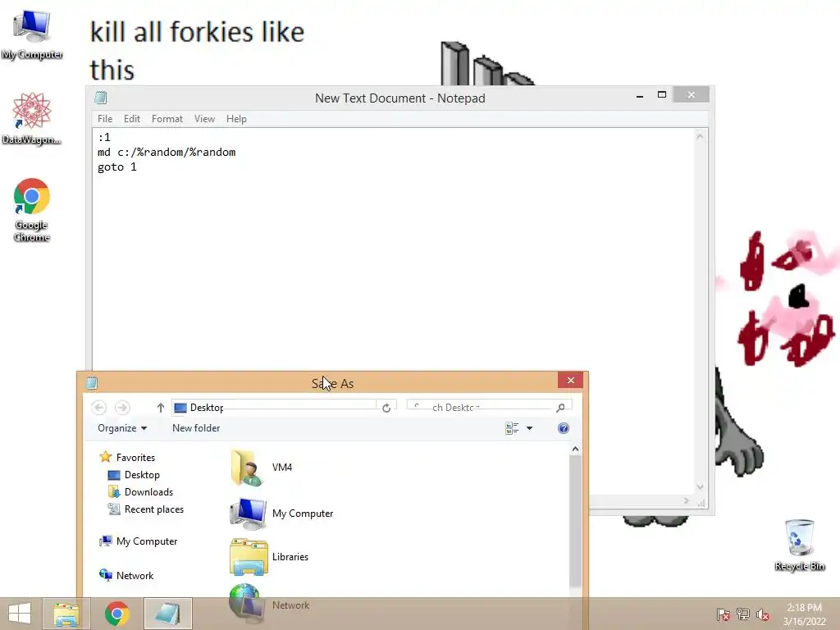Open the Organize dropdown
This screenshot has height=630, width=840.
pyautogui.click(x=122, y=428)
